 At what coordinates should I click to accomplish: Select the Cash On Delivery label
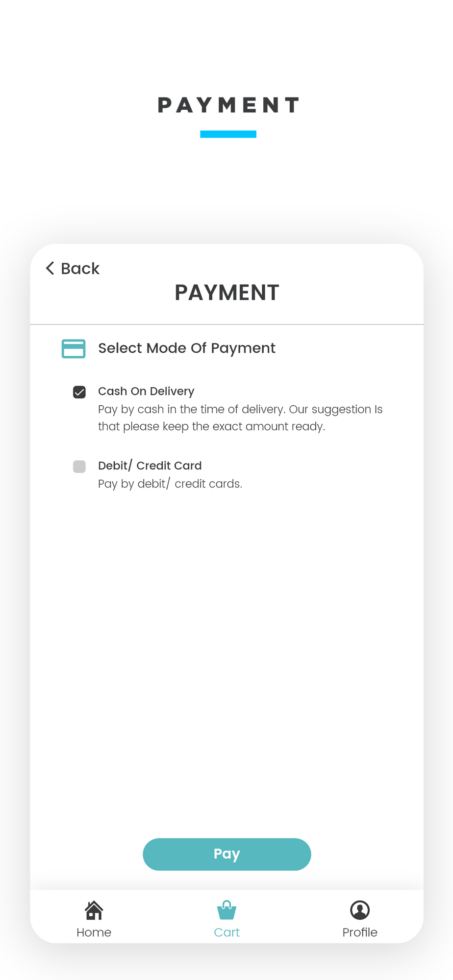pos(146,391)
